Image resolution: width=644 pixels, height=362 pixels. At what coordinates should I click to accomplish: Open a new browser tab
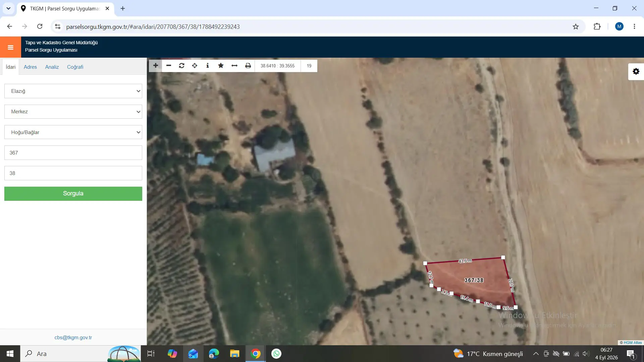[x=123, y=8]
